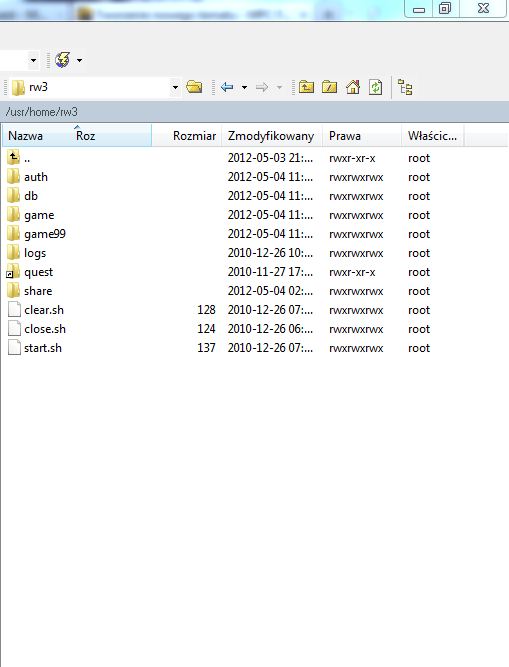Select the share folder
This screenshot has height=667, width=509.
tap(38, 291)
